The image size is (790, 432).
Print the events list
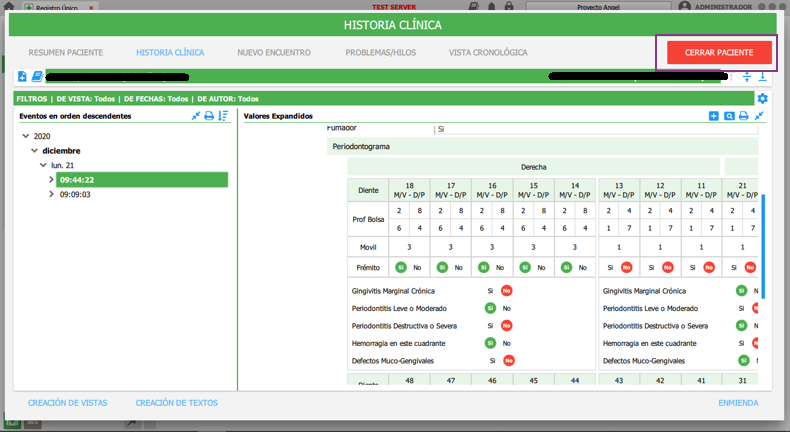point(209,116)
